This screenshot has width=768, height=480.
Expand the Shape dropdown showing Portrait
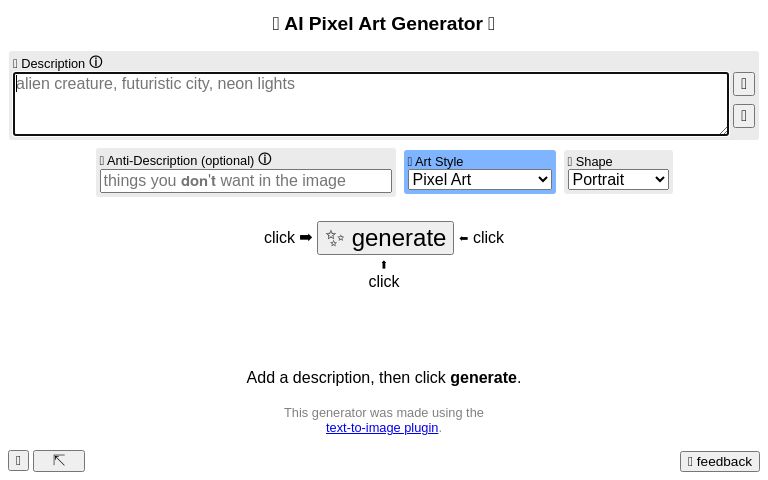[618, 180]
